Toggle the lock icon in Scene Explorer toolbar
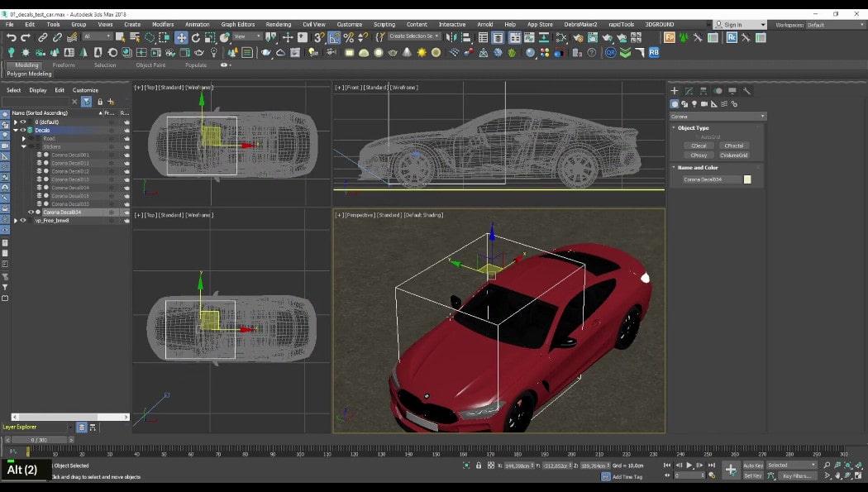Screen dimensions: 868x492 (100, 101)
